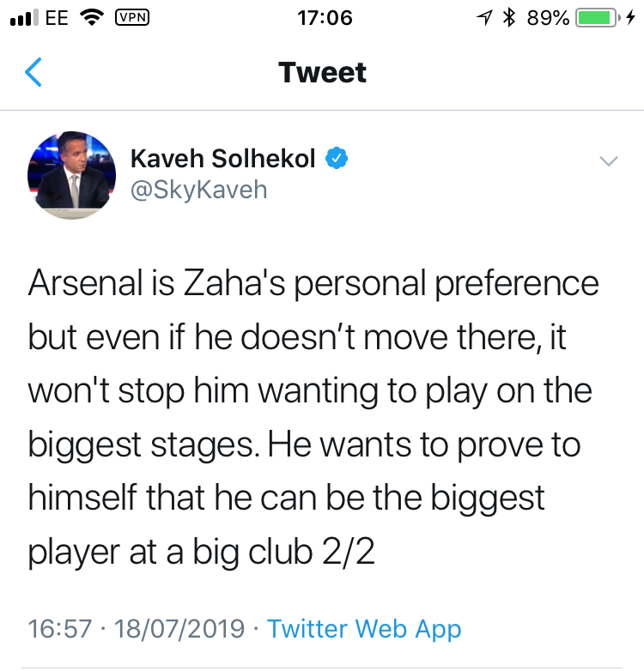
Task: Open Kaveh Solhekol's profile picture
Action: pos(72,173)
